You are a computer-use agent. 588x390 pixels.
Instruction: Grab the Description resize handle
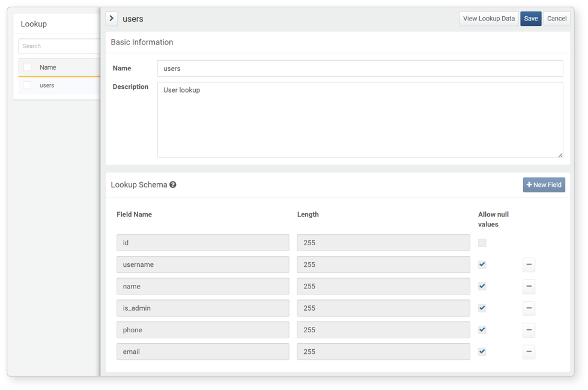(x=560, y=154)
